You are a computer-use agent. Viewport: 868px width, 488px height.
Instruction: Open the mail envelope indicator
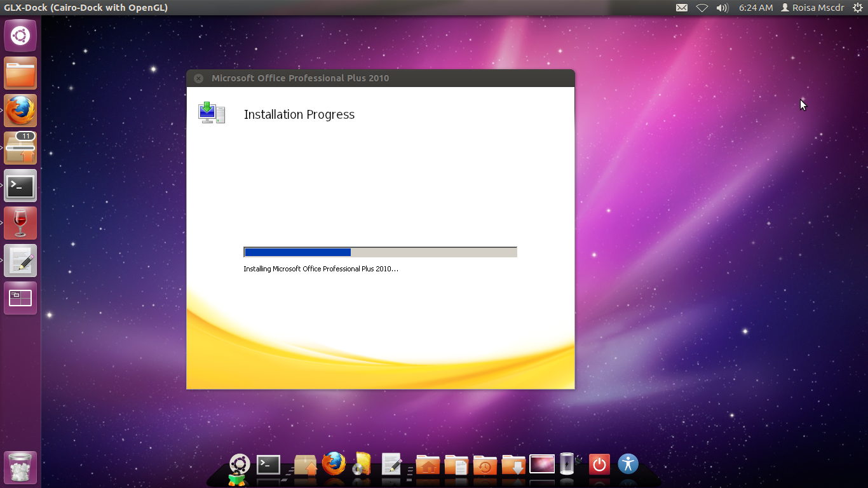tap(682, 8)
